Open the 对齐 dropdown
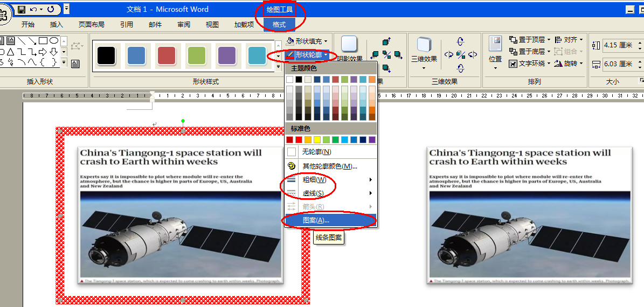This screenshot has height=307, width=644. pyautogui.click(x=569, y=40)
